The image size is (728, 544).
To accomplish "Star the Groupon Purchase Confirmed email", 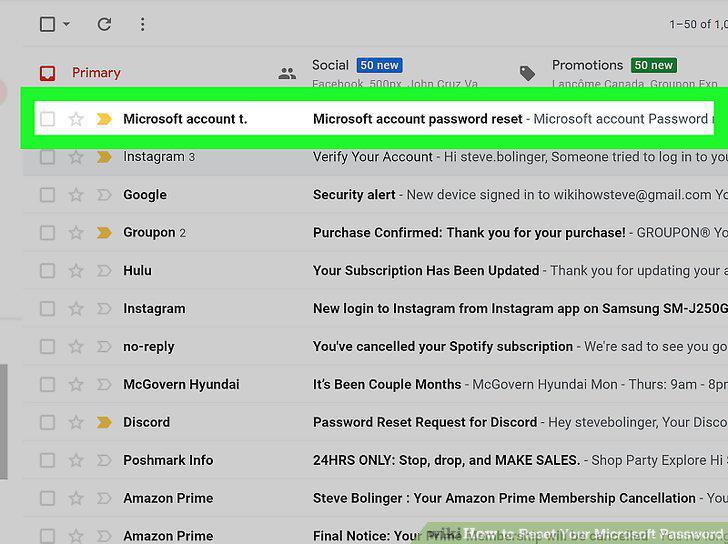I will (x=76, y=233).
